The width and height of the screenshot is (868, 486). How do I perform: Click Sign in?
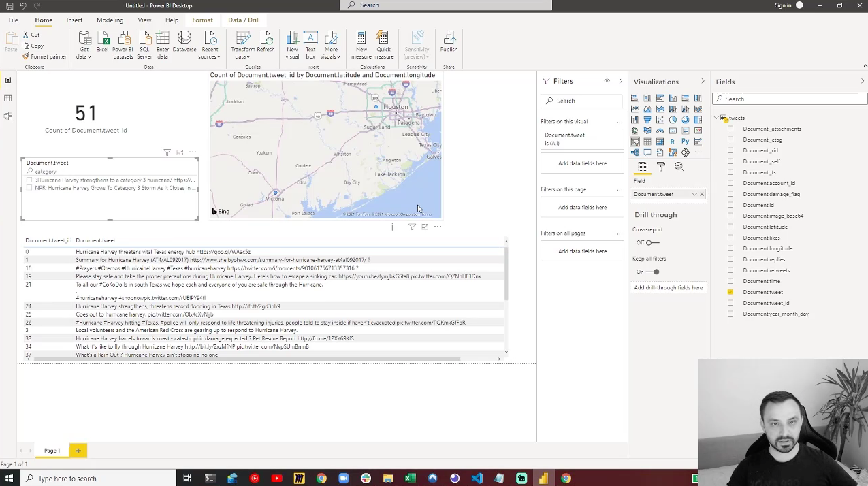click(x=783, y=5)
